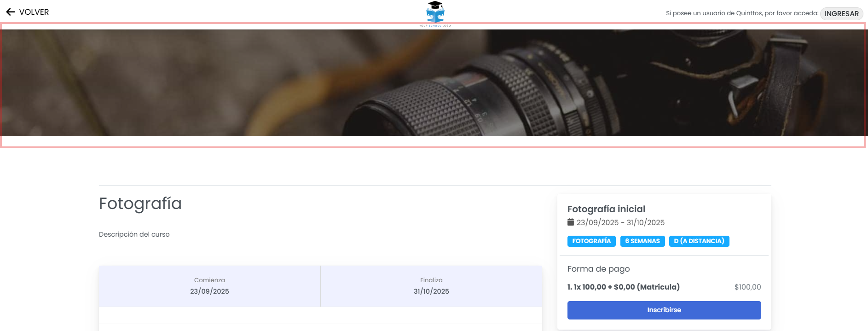This screenshot has height=331, width=868.
Task: Click the VOLVER back arrow icon
Action: 11,12
